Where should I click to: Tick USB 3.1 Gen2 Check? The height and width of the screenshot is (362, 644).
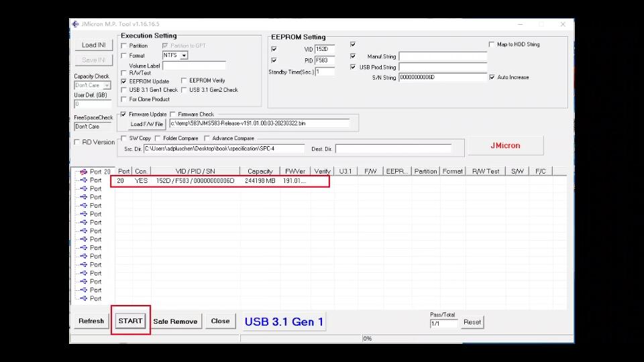click(x=184, y=90)
